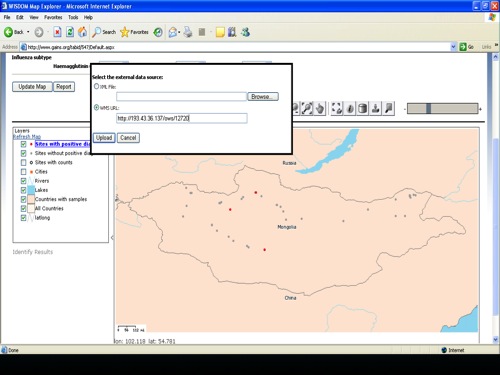This screenshot has height=375, width=500.
Task: Click the map zoom level slider
Action: [x=443, y=109]
